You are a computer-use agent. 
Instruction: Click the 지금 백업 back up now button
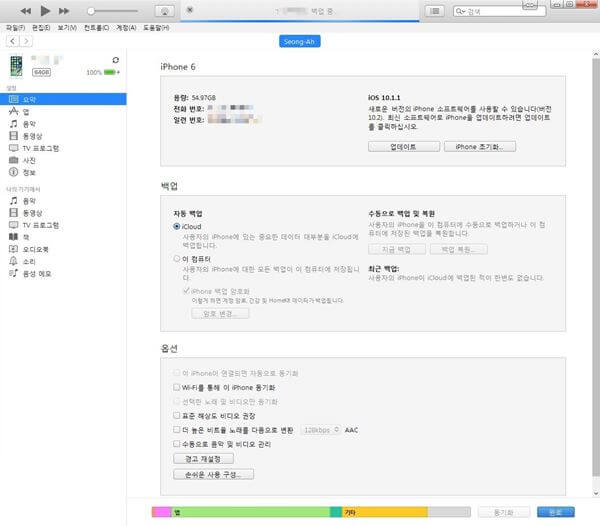[397, 249]
